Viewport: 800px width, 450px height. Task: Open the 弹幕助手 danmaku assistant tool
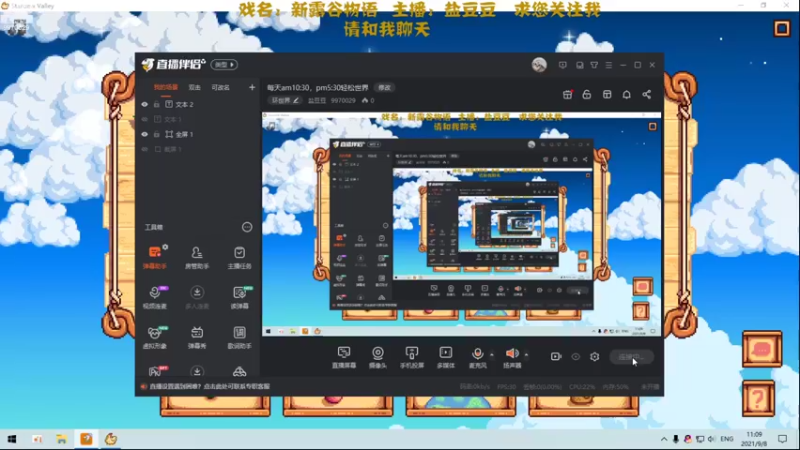tap(155, 257)
